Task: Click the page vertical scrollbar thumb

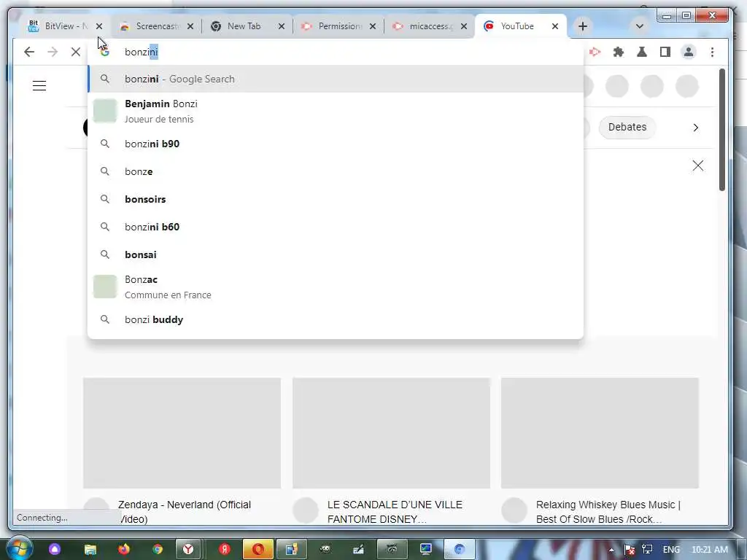Action: pos(722,130)
